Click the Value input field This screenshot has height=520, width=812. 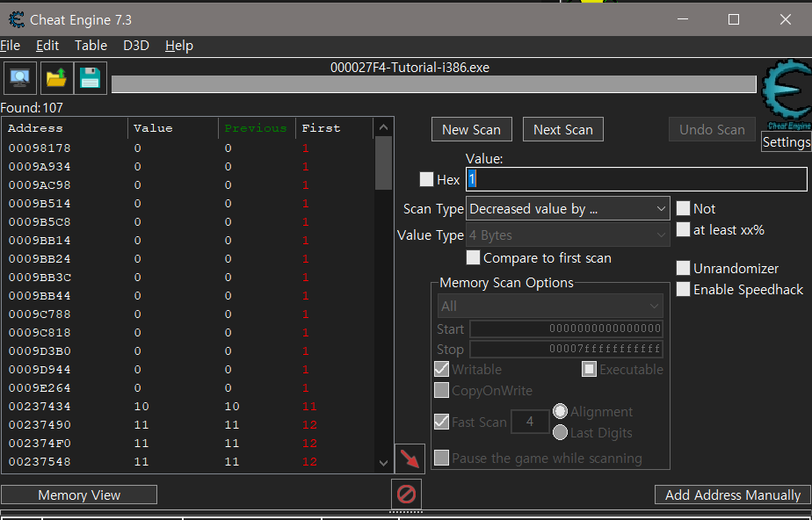(x=636, y=179)
